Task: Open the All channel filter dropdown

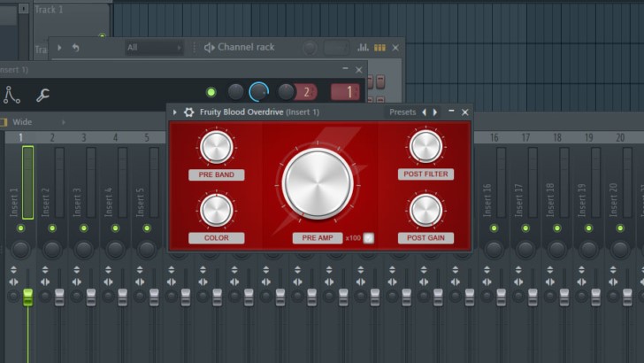Action: (154, 48)
